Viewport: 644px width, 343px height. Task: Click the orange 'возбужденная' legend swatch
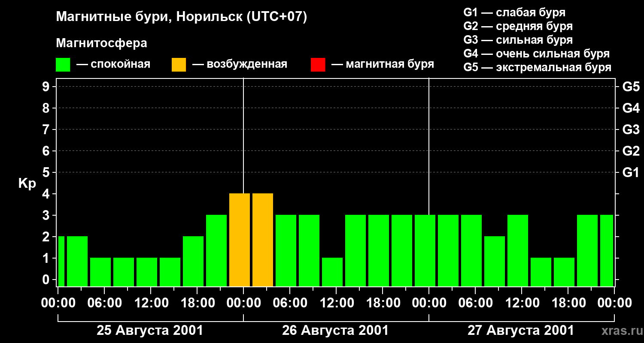(179, 65)
